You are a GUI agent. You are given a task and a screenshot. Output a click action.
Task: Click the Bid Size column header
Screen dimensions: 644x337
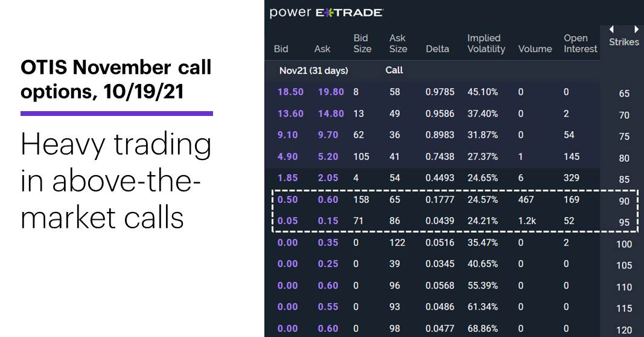tap(362, 43)
